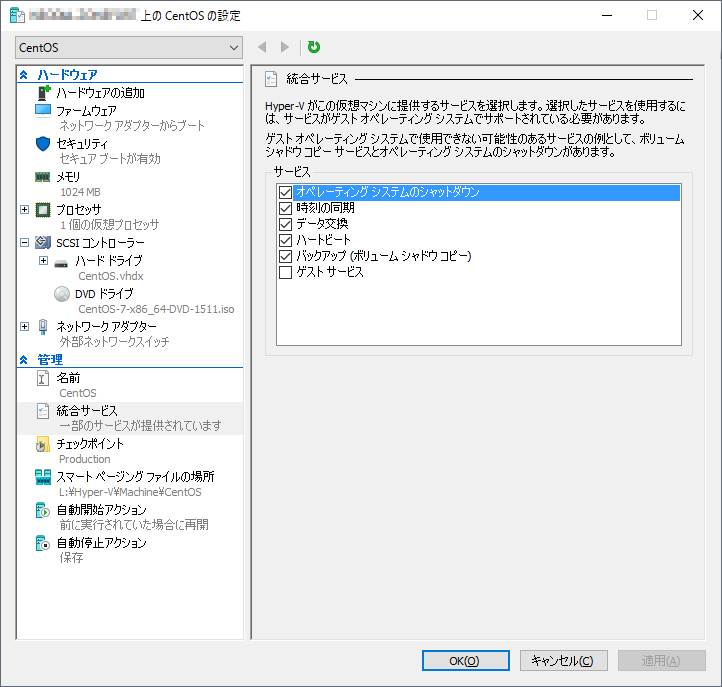
Task: Select the スマート ページング icon
Action: [43, 477]
